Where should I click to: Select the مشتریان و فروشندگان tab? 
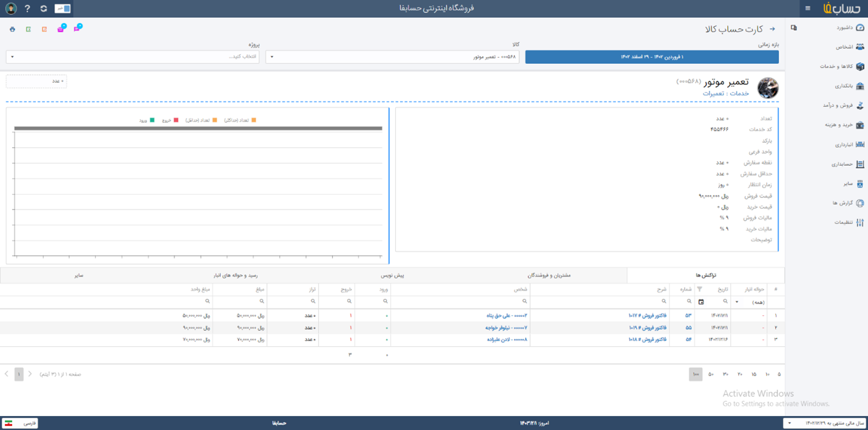pyautogui.click(x=549, y=275)
